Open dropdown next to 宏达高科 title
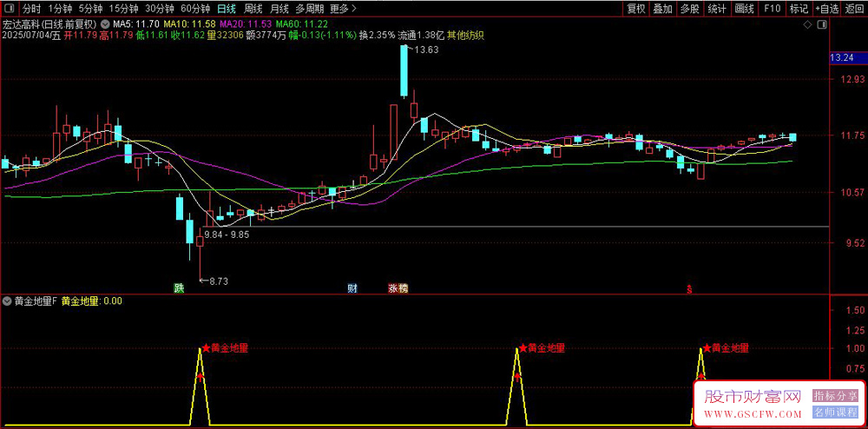Image resolution: width=868 pixels, height=429 pixels. point(105,24)
